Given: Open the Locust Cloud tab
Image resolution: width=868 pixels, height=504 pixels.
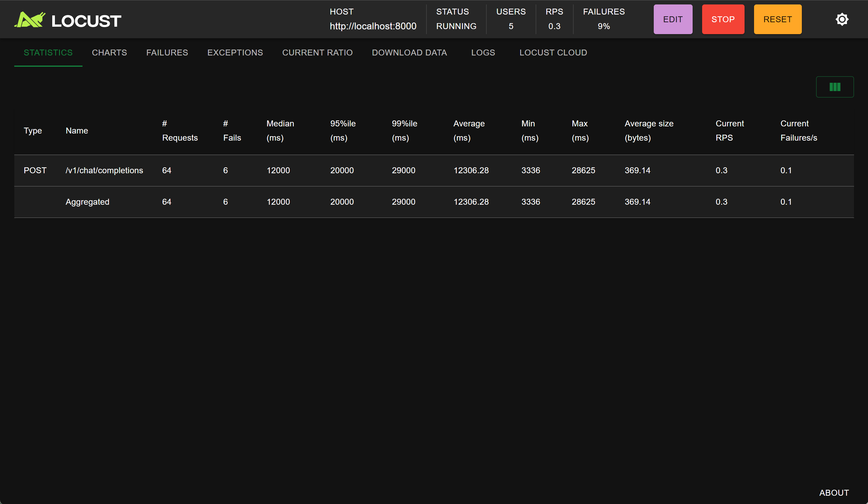Looking at the screenshot, I should pos(553,53).
